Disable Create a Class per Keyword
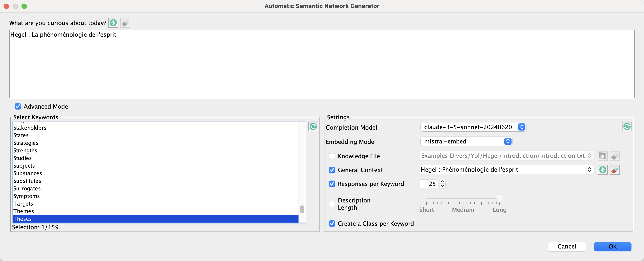644x261 pixels. [332, 223]
